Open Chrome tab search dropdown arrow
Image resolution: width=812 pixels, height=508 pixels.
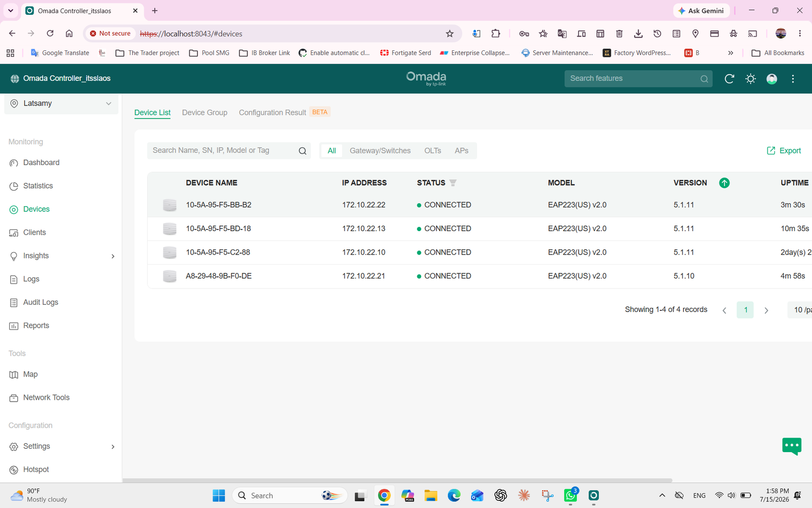click(x=11, y=11)
